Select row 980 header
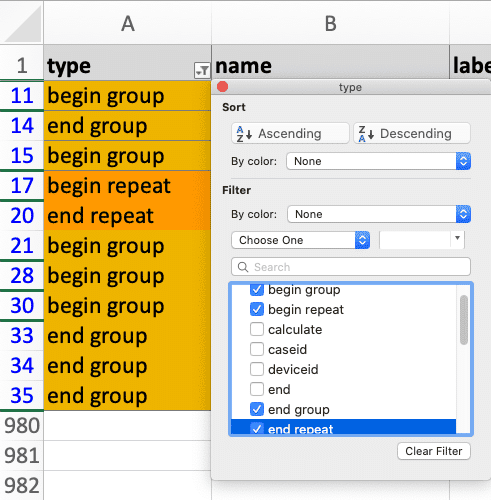This screenshot has height=500, width=491. click(x=22, y=426)
